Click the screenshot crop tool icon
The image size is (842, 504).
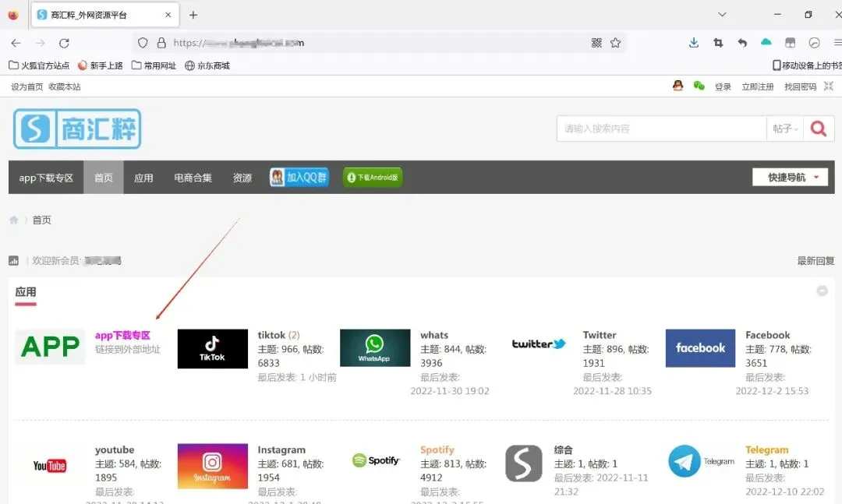[x=718, y=43]
